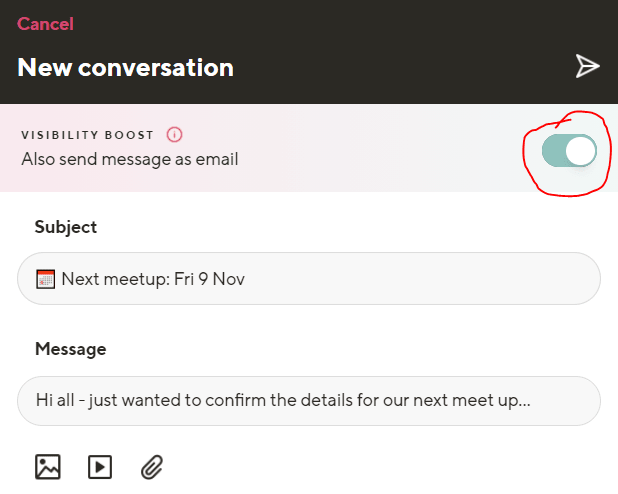
Task: Click the teal track of email toggle
Action: point(553,151)
